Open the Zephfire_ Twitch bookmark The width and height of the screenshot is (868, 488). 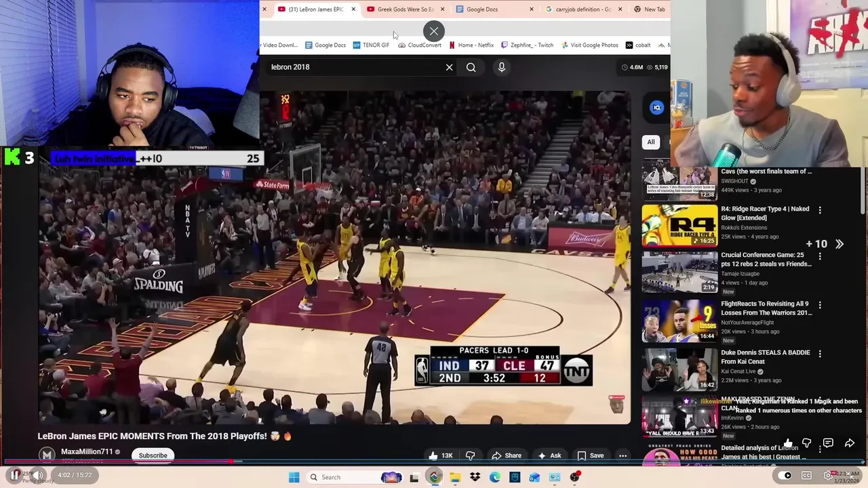click(528, 45)
